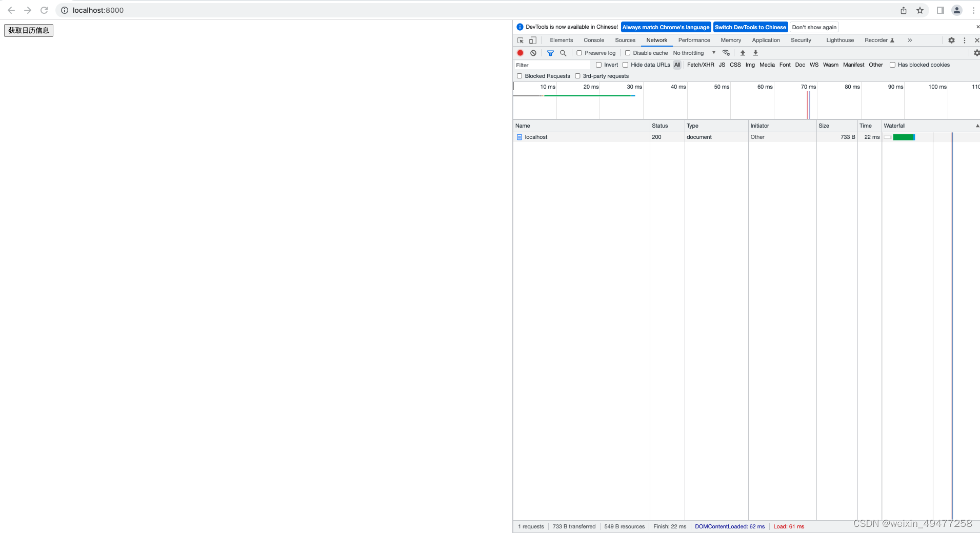The height and width of the screenshot is (533, 980).
Task: Filter requests by Doc type
Action: [x=800, y=65]
